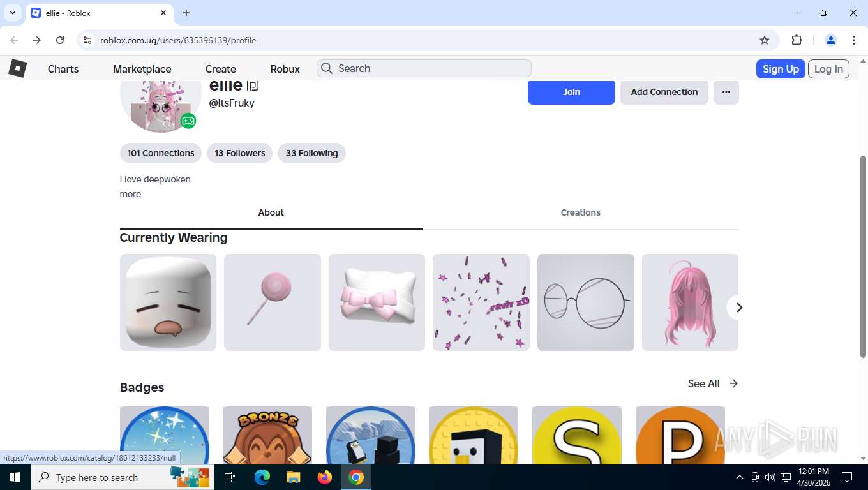Open the rawr xD confetti item
The width and height of the screenshot is (868, 490).
point(481,302)
